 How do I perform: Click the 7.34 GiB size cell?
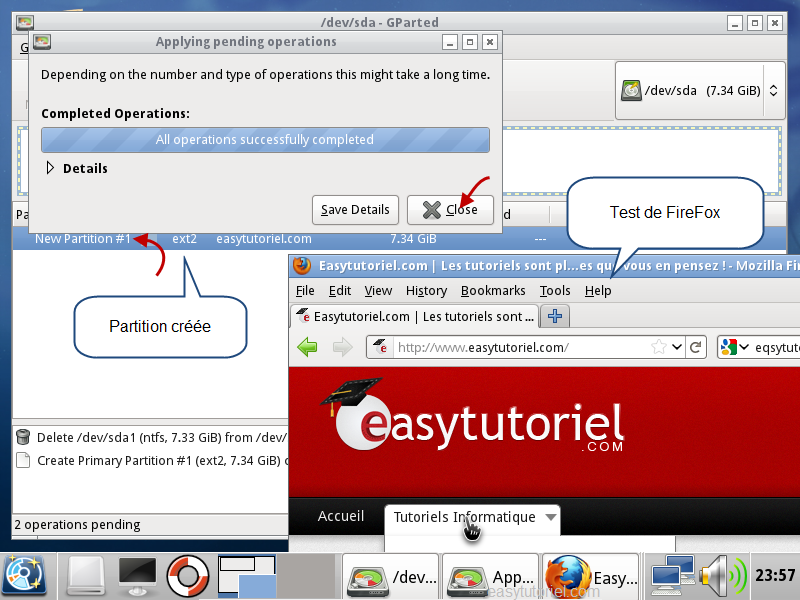click(x=413, y=239)
